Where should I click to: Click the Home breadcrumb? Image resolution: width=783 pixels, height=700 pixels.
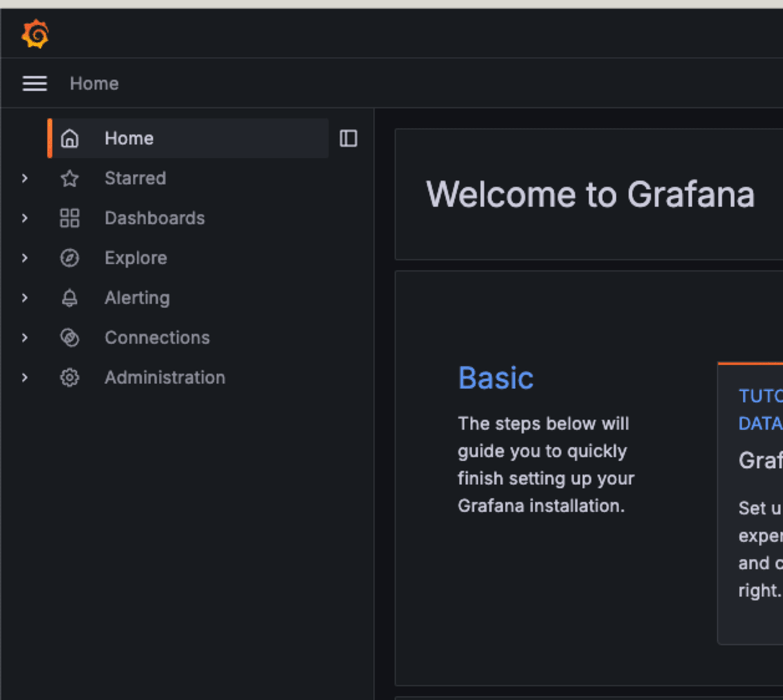94,83
